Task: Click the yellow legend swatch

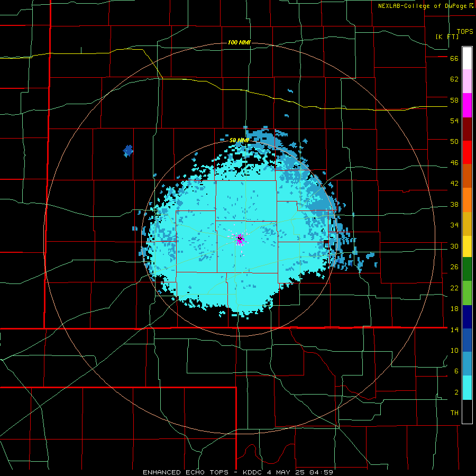Action: point(467,246)
